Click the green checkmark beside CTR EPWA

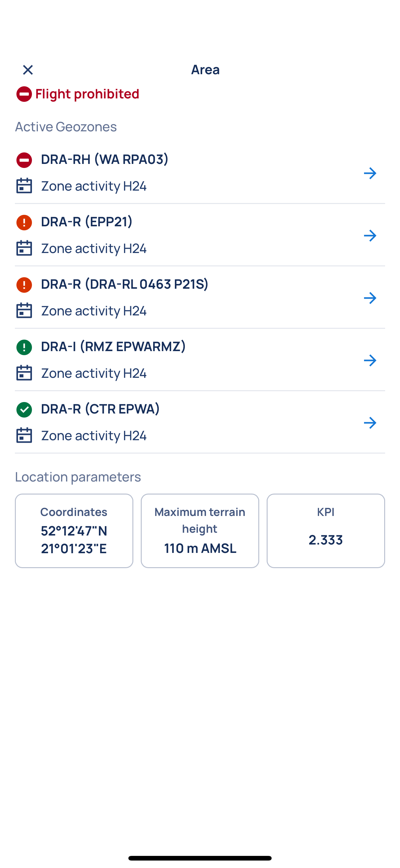click(x=24, y=409)
